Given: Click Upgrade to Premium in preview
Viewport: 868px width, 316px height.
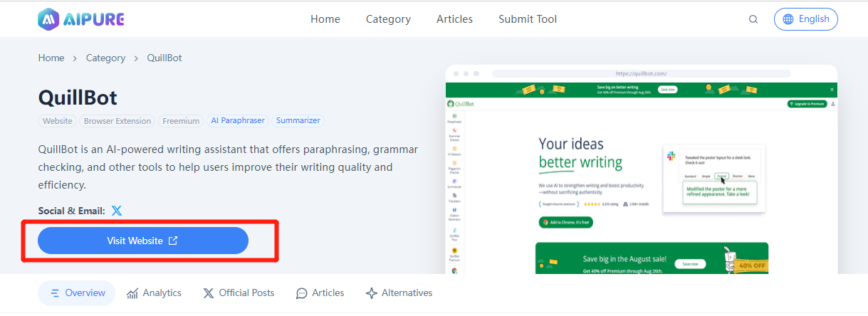Looking at the screenshot, I should coord(807,104).
